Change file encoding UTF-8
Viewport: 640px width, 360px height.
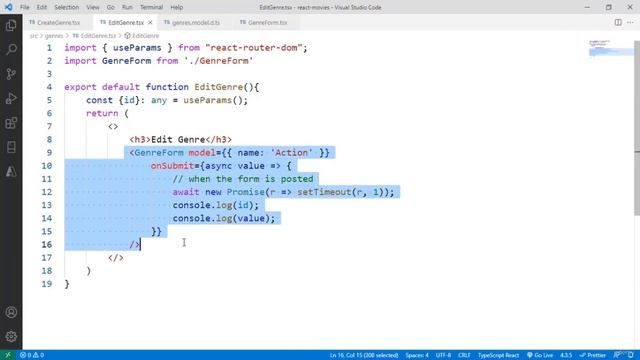443,355
